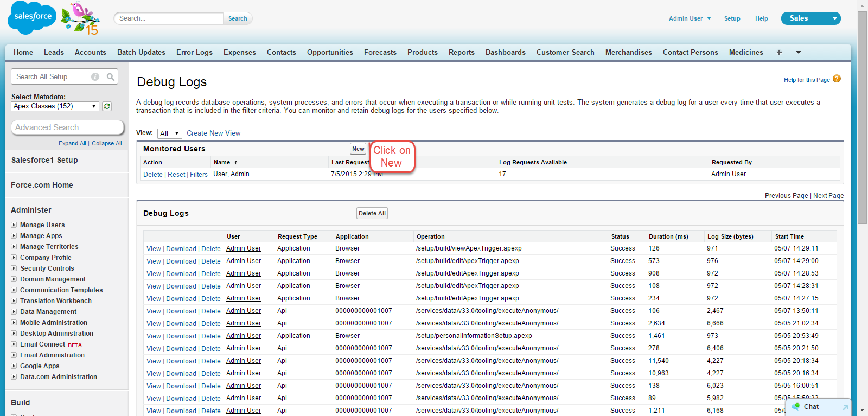Click the orange help question mark icon
This screenshot has height=416, width=868.
coord(837,79)
